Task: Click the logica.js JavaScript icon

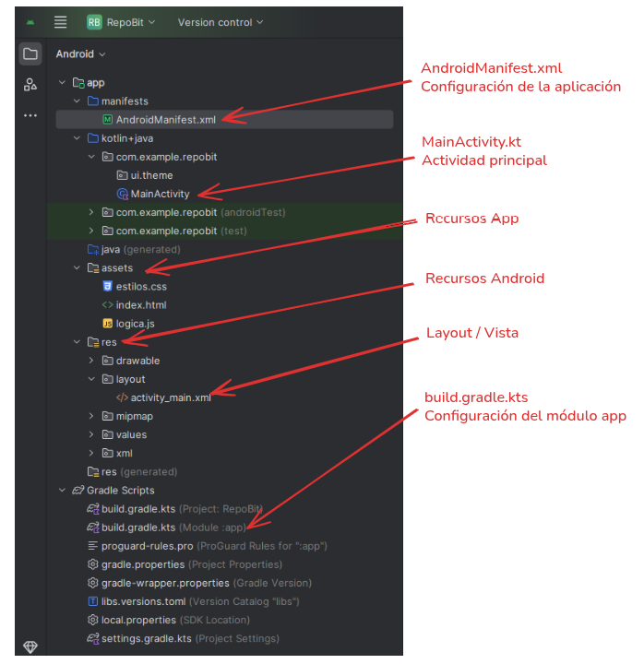Action: tap(108, 324)
